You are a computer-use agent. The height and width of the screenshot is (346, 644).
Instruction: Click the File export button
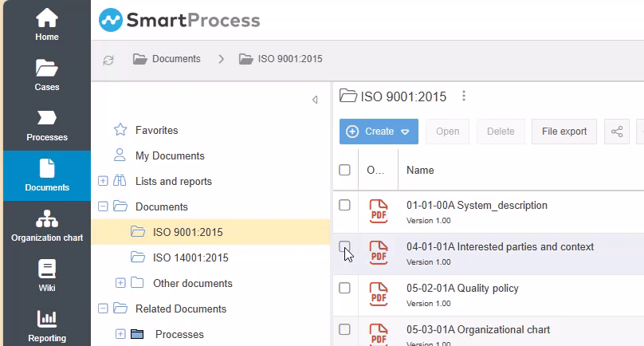click(563, 132)
